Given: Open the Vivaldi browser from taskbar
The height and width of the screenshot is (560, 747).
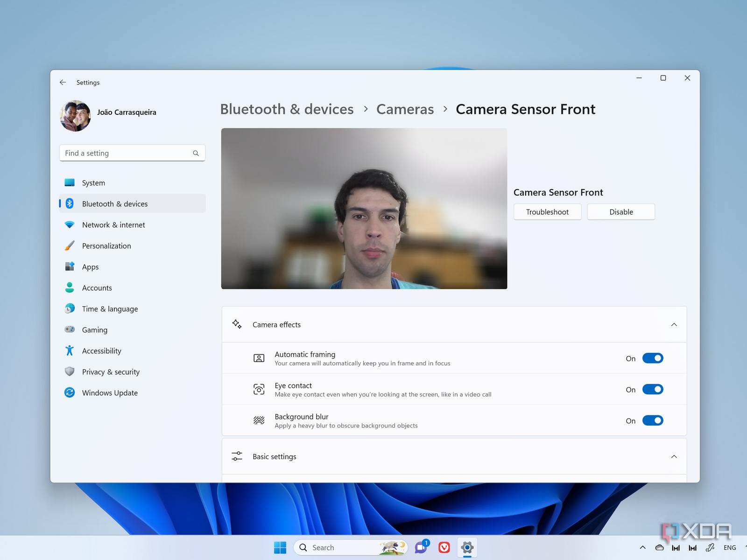Looking at the screenshot, I should coord(444,547).
